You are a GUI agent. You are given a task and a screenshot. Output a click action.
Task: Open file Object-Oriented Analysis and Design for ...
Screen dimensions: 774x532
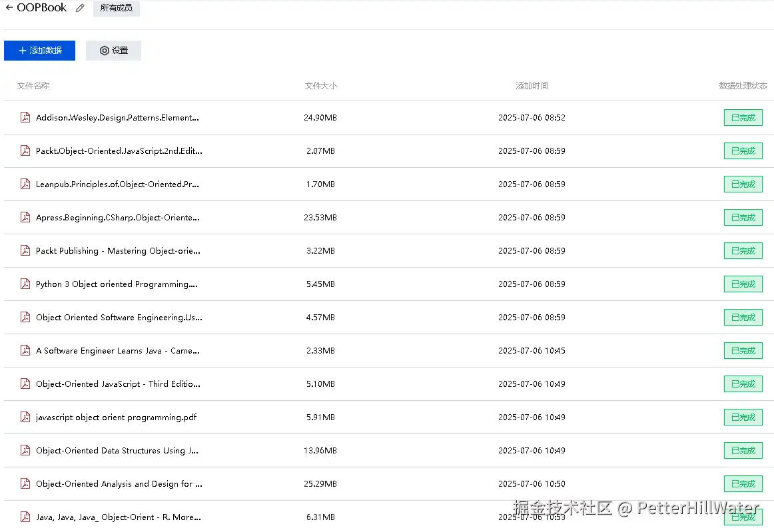[x=119, y=484]
